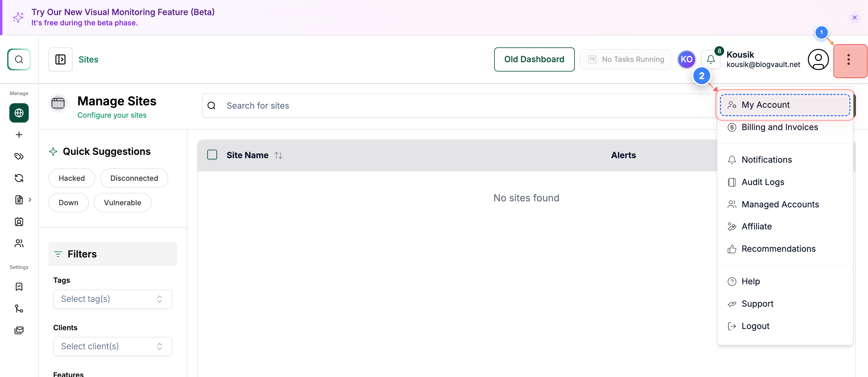This screenshot has width=868, height=377.
Task: Check the select-all box in Site Name header
Action: (212, 155)
